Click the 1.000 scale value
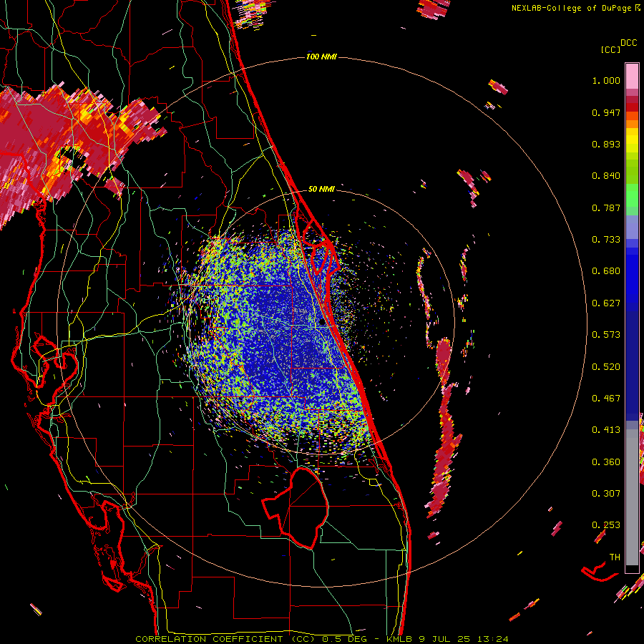644x644 pixels. [x=606, y=80]
